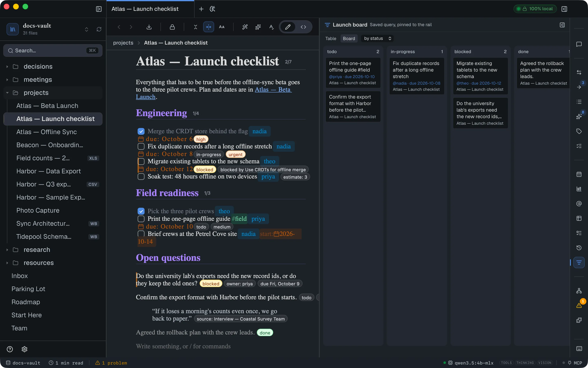Click the download/export icon in toolbar
Viewport: 588px width, 368px height.
pyautogui.click(x=149, y=27)
